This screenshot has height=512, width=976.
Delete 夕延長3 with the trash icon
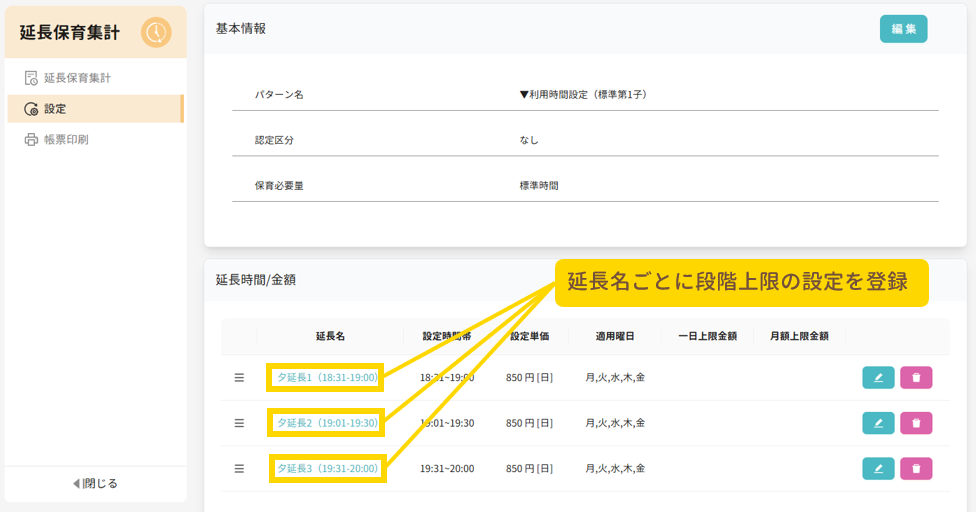tap(916, 468)
